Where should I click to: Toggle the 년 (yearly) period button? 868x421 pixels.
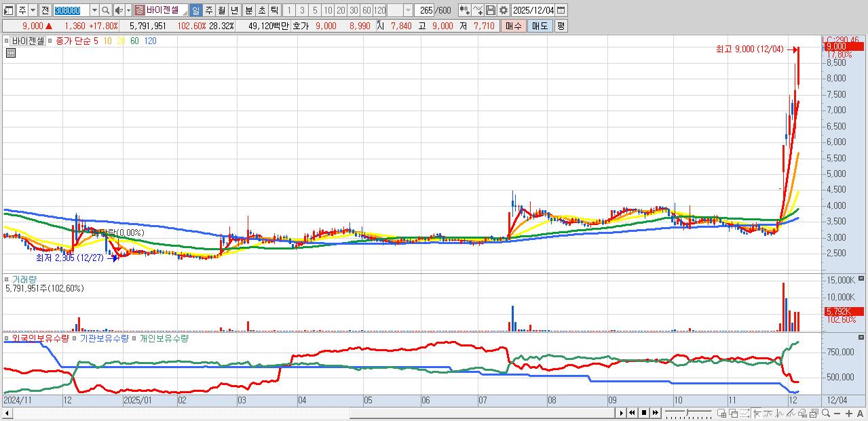point(235,10)
